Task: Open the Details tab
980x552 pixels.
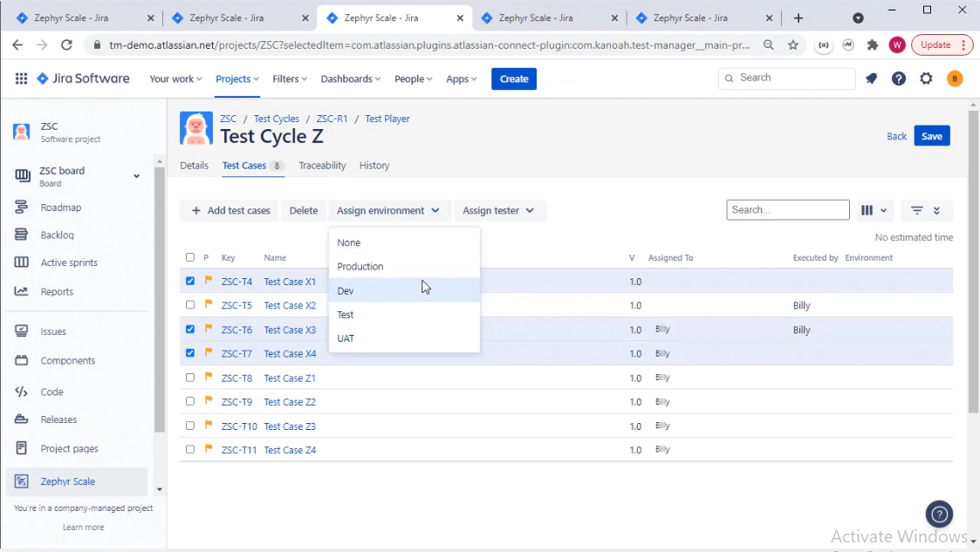Action: [194, 165]
